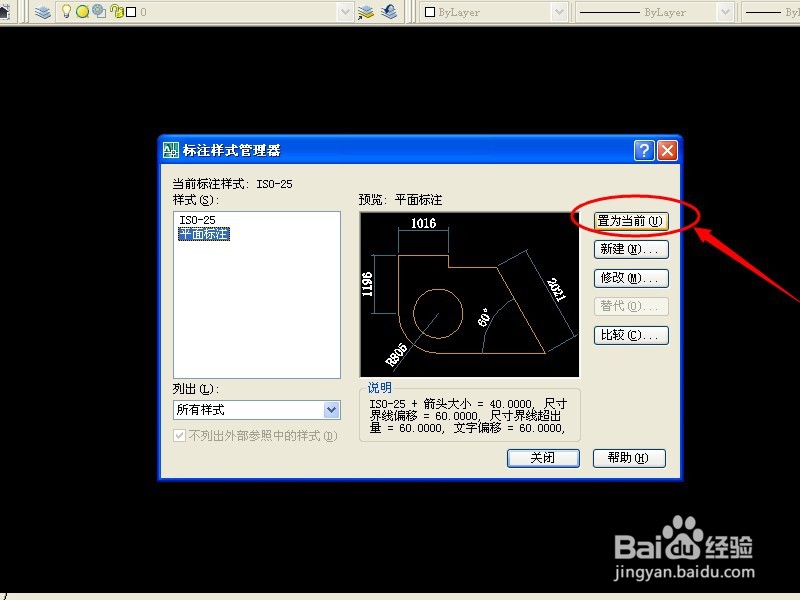
Task: Click 新建 (New) button
Action: [x=631, y=249]
